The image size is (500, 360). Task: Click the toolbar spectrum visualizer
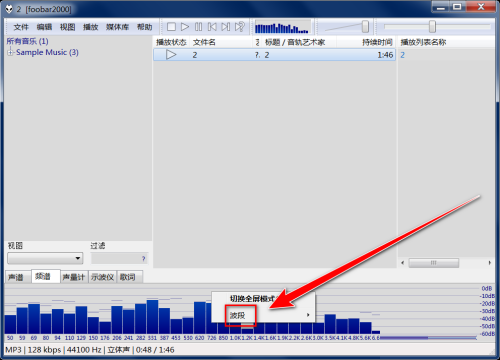tap(282, 27)
